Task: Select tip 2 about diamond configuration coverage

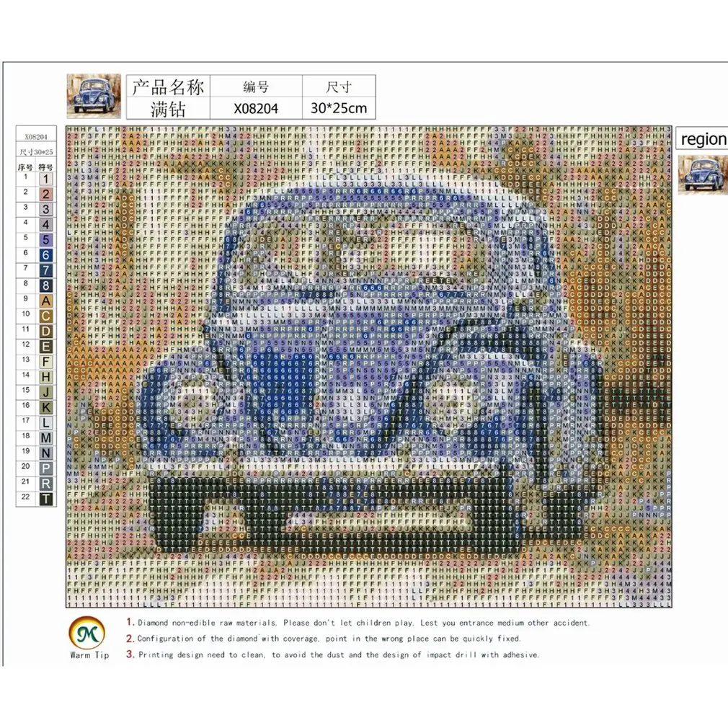Action: [323, 639]
